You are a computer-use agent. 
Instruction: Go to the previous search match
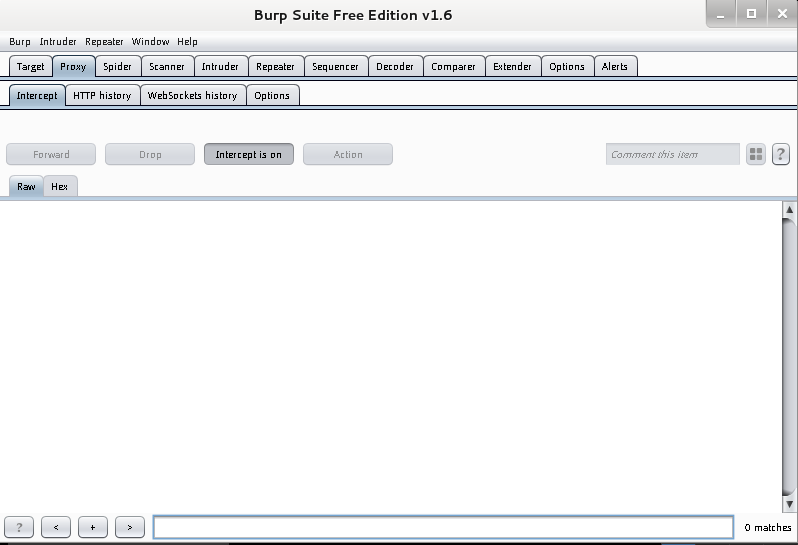56,527
